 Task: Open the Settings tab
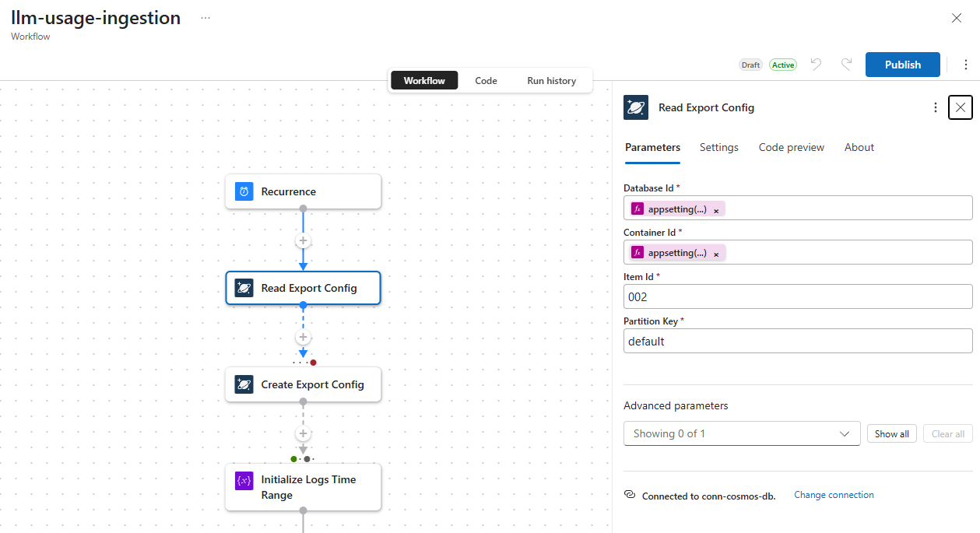coord(719,147)
